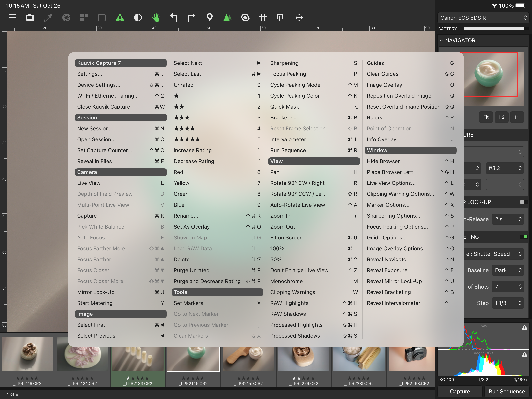Collapse the Navigator panel chevron
532x399 pixels.
click(x=442, y=41)
